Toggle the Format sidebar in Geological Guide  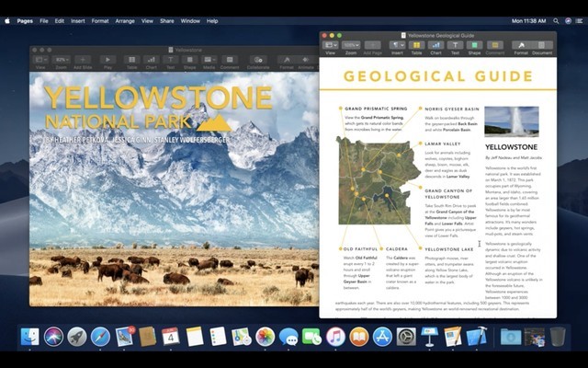521,45
